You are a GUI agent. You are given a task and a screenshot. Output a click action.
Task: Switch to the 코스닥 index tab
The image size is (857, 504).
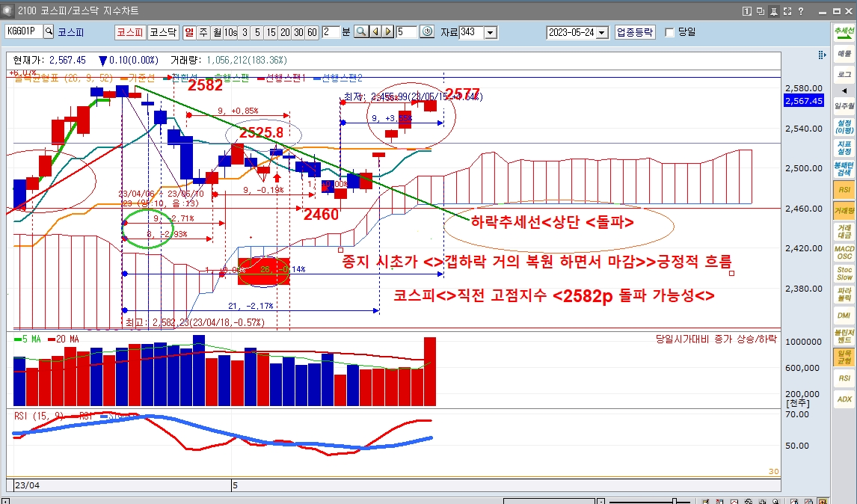pos(162,32)
